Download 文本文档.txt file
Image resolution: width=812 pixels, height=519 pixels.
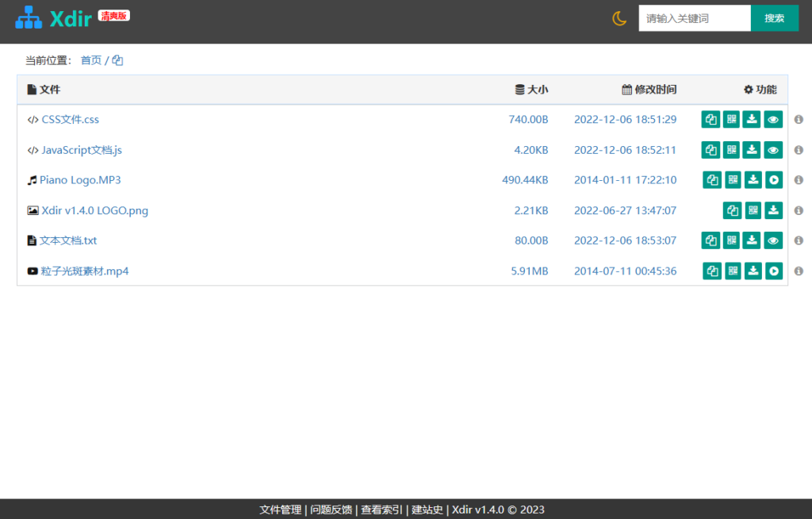(x=752, y=240)
